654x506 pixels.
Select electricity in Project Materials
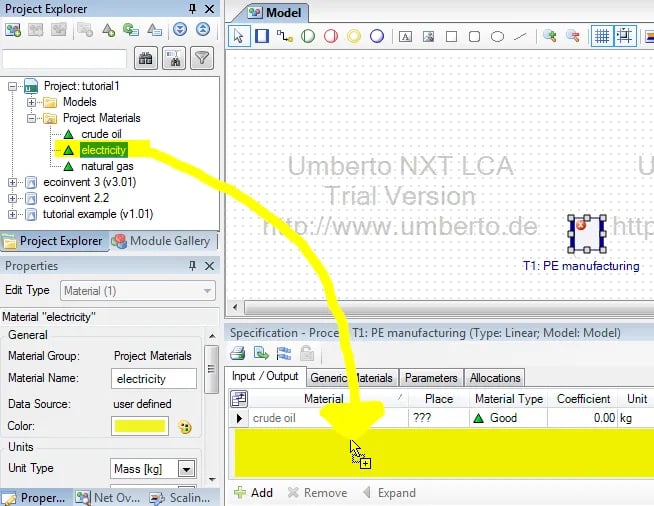(x=103, y=150)
